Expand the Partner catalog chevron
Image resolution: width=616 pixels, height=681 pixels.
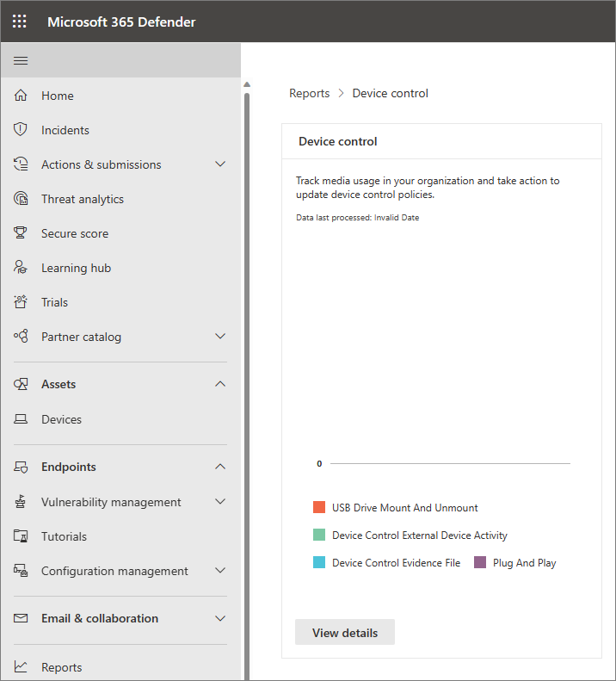[220, 336]
